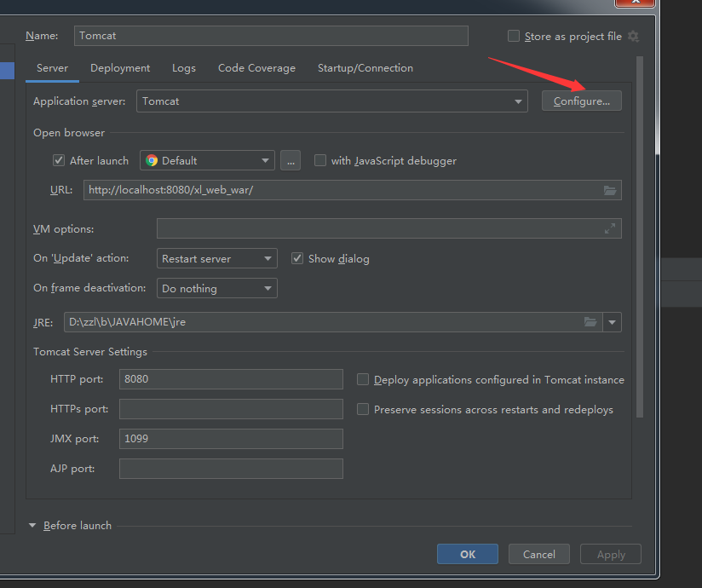This screenshot has height=588, width=702.
Task: Click the expand icon in VM options field
Action: (610, 228)
